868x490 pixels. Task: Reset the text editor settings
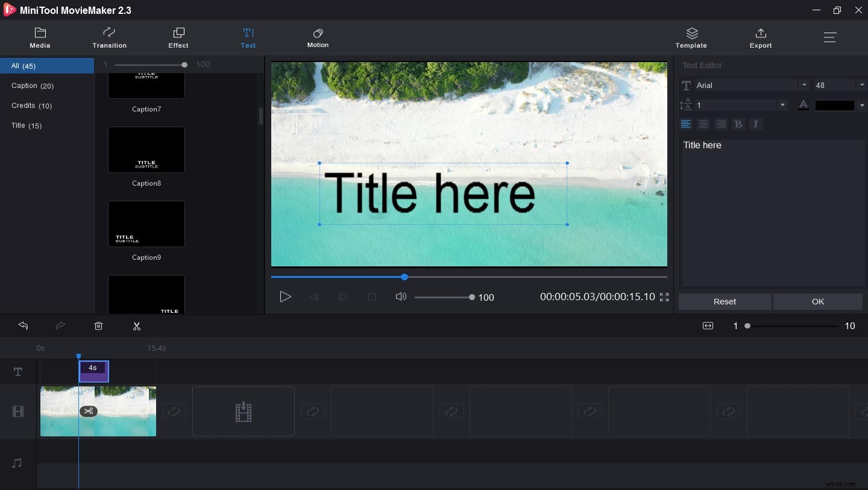[725, 301]
